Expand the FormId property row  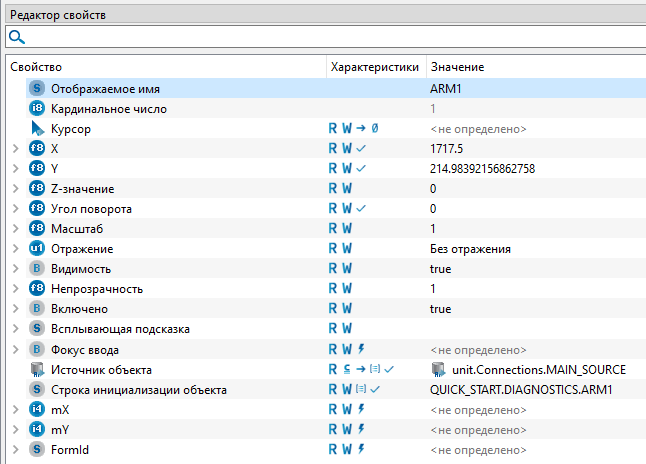pyautogui.click(x=14, y=449)
